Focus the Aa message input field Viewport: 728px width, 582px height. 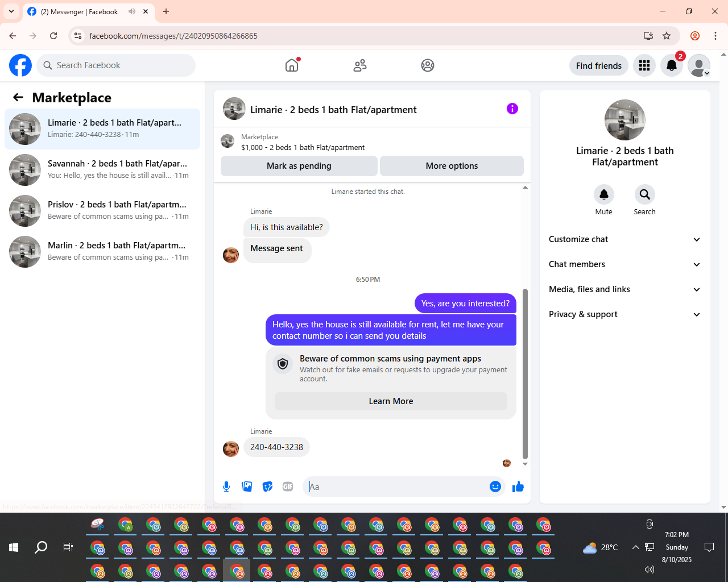[396, 487]
